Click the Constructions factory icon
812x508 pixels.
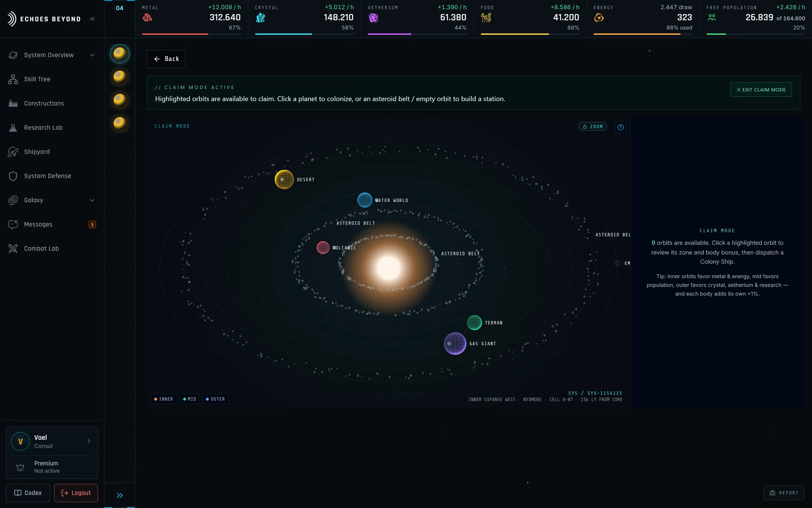point(13,104)
